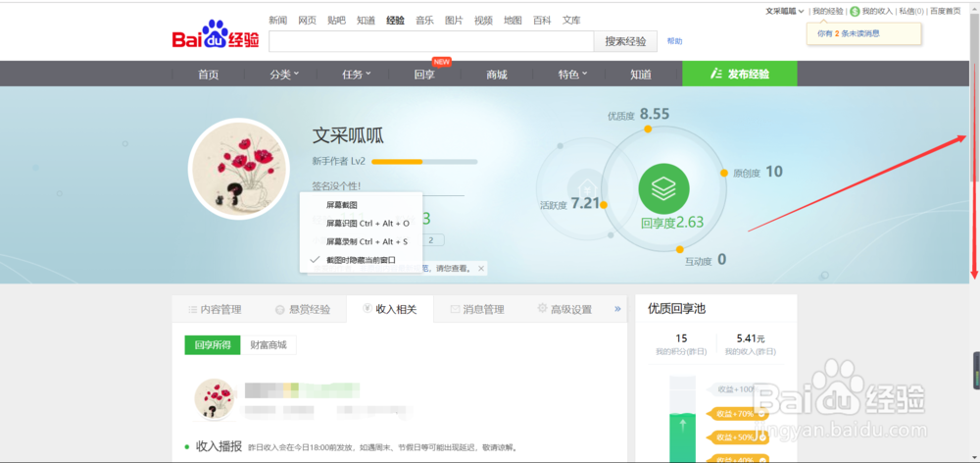Viewport: 980px width, 463px height.
Task: Select the 财富商城 sub-tab
Action: [269, 344]
